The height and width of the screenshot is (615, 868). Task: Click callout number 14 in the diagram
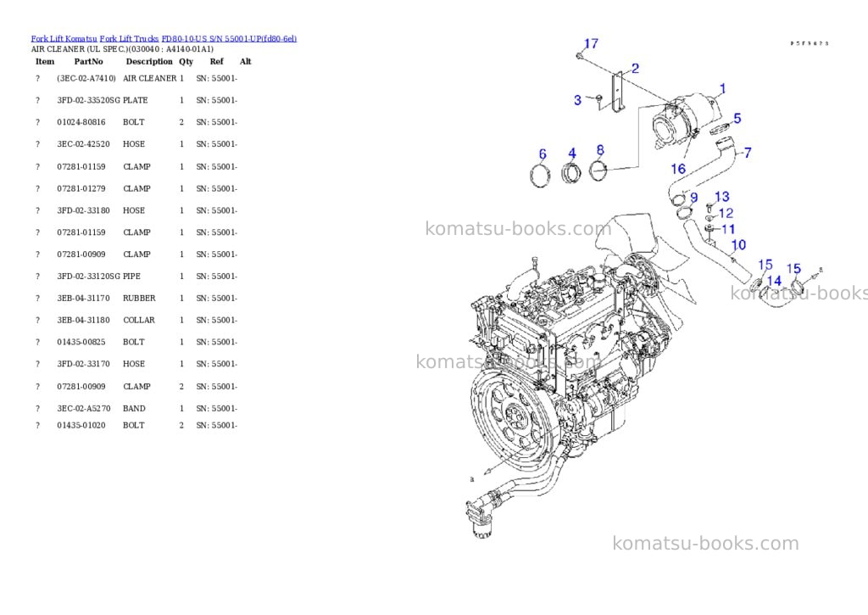(x=774, y=281)
